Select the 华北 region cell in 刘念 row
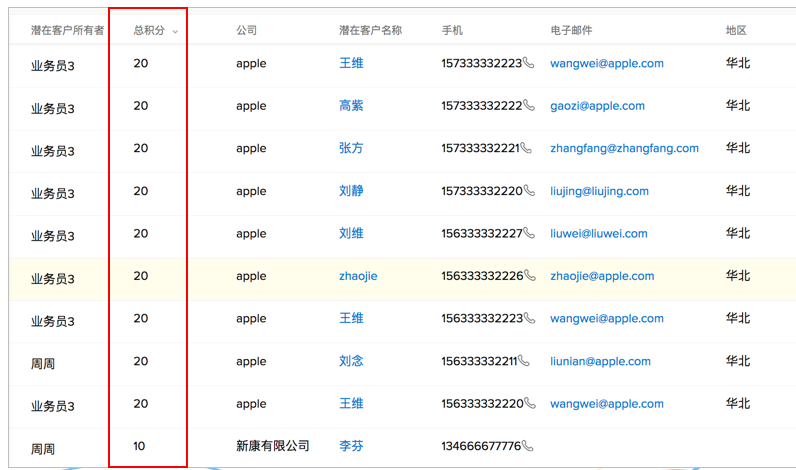This screenshot has width=796, height=470. 738,361
